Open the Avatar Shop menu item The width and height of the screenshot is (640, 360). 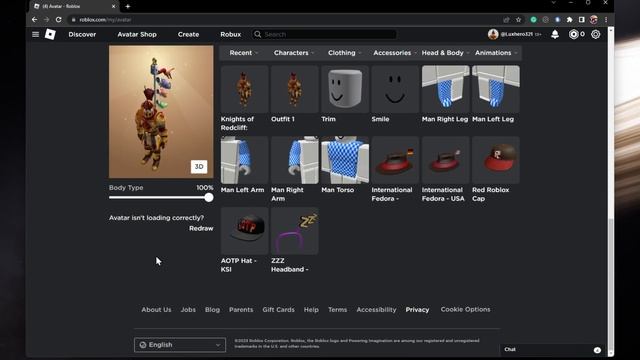tap(137, 34)
